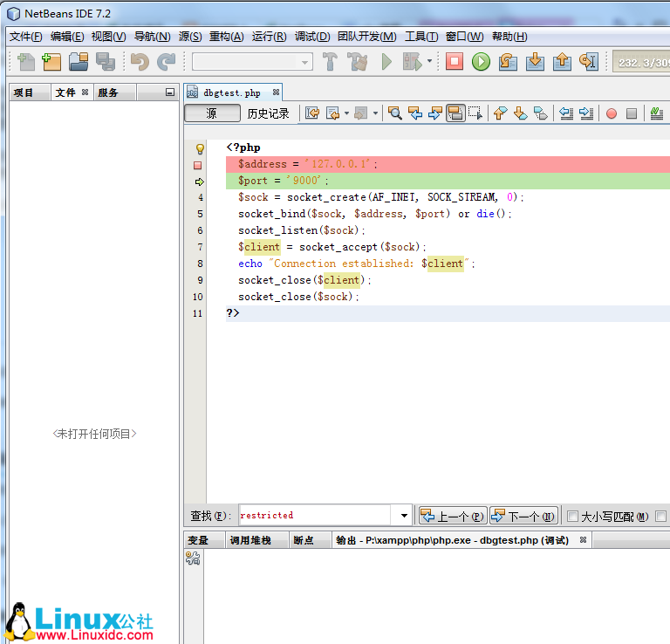Screen dimensions: 670x644
Task: Stop the debugger session with red square
Action: tap(455, 62)
